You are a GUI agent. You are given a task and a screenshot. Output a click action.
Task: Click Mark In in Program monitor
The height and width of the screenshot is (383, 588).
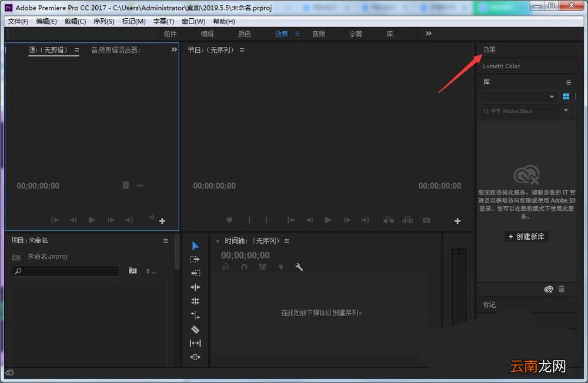tap(249, 220)
